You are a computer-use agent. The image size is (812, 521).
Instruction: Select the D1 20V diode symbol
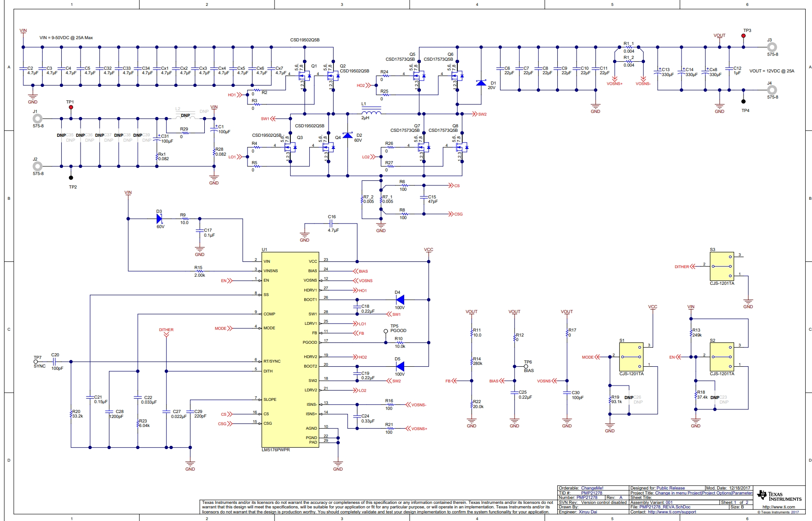[481, 83]
